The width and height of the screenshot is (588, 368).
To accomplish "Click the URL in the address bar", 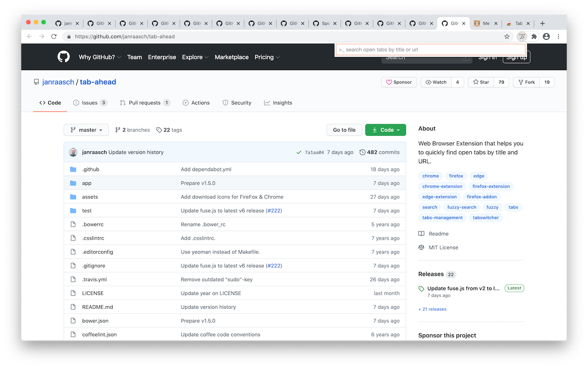I will (125, 36).
